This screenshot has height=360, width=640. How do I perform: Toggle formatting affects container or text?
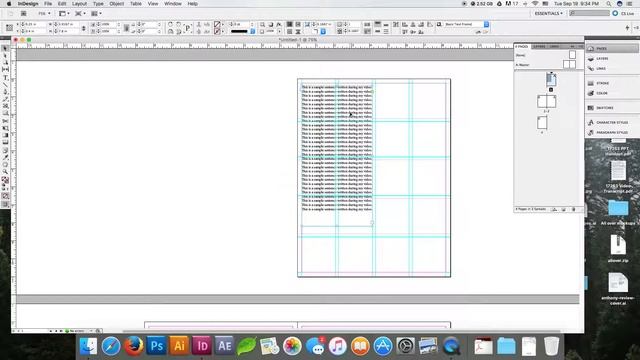coord(5,188)
